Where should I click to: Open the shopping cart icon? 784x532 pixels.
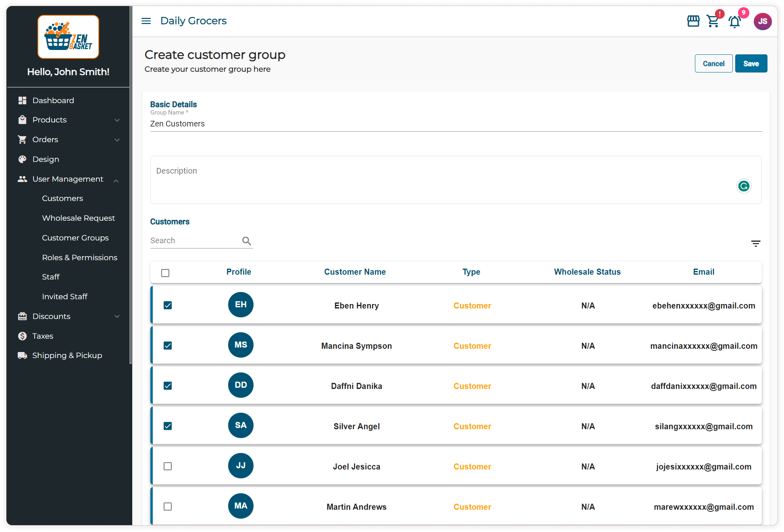[713, 21]
